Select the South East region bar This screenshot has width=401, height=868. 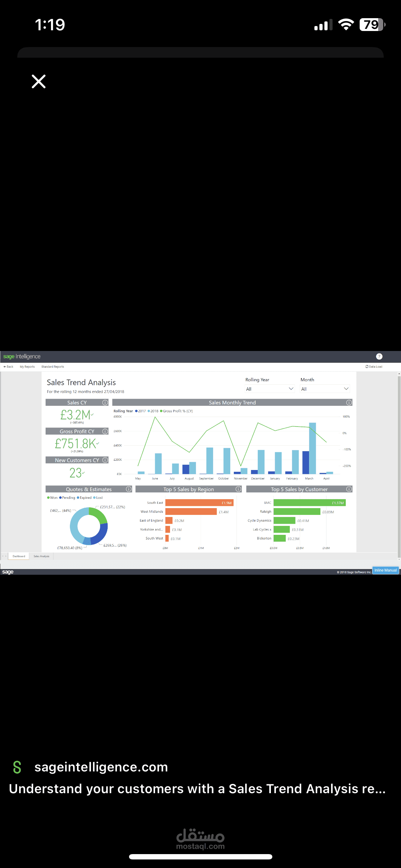click(x=199, y=503)
